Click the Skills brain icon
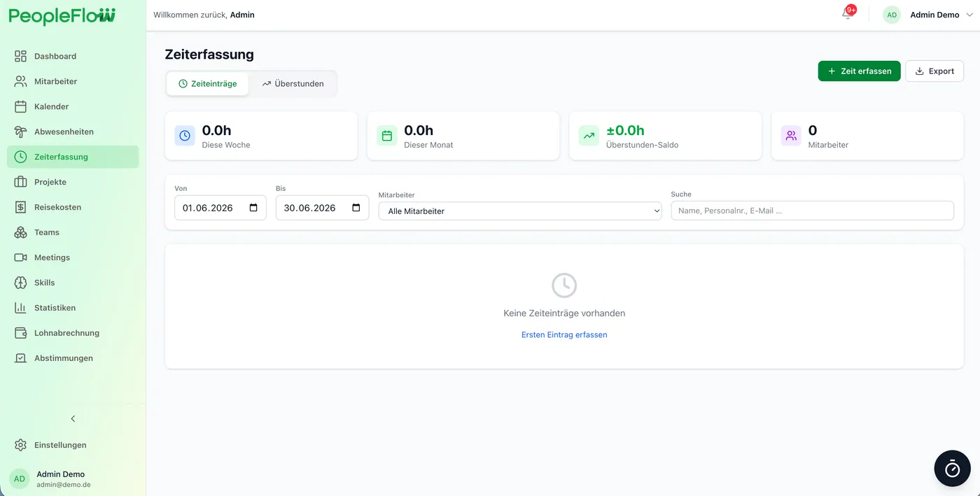 [x=20, y=283]
